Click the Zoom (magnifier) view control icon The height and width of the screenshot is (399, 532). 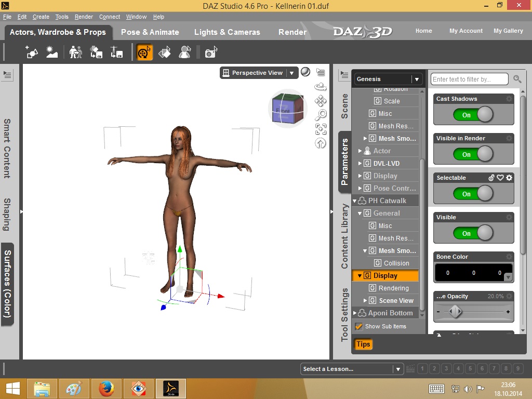tap(321, 115)
